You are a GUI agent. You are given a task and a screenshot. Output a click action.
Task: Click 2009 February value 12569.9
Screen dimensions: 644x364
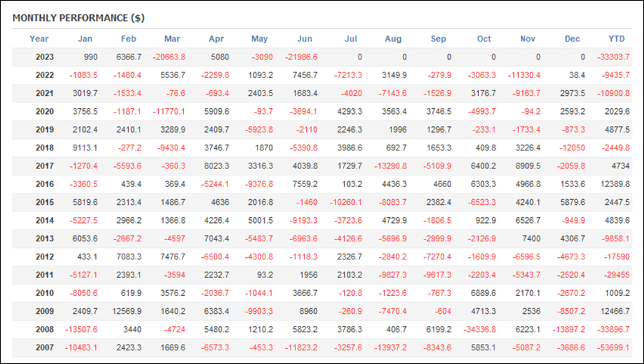click(x=127, y=312)
